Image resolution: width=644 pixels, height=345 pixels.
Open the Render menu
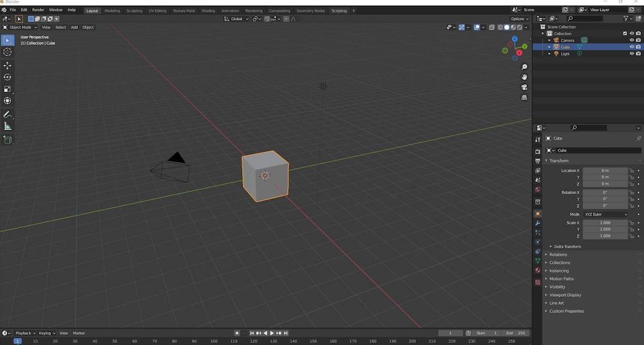(38, 10)
